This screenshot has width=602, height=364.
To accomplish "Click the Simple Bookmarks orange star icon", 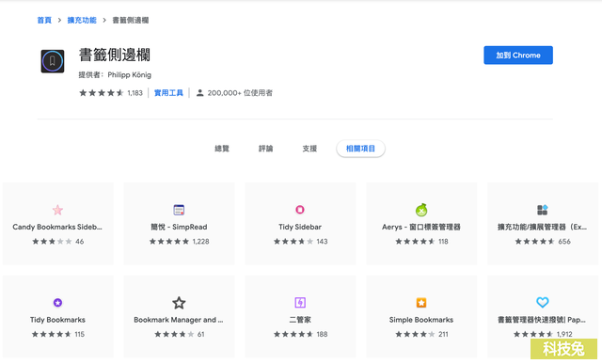I will coord(421,303).
